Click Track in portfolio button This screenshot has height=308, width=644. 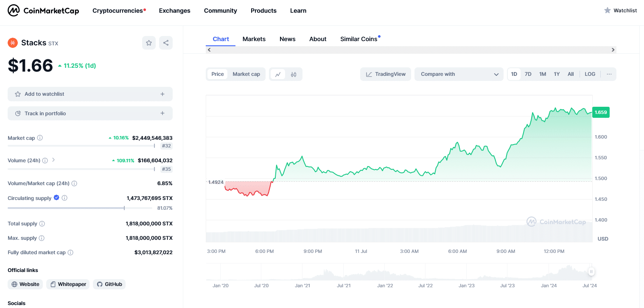(90, 114)
